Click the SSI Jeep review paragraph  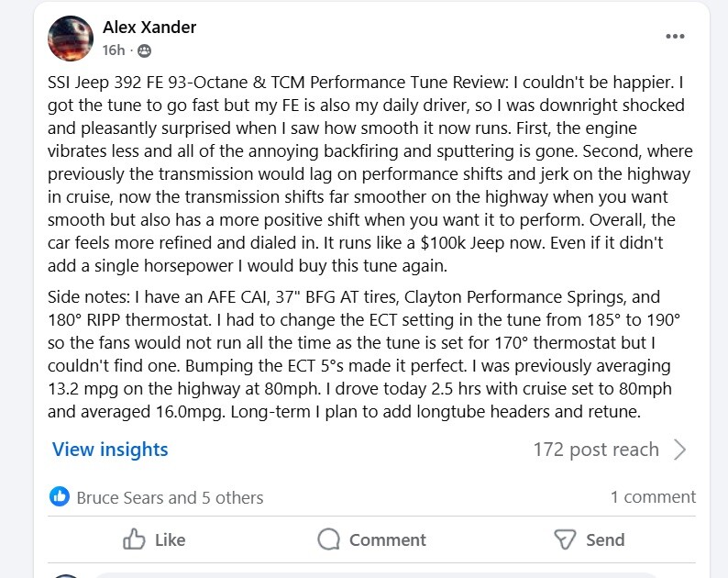click(370, 173)
